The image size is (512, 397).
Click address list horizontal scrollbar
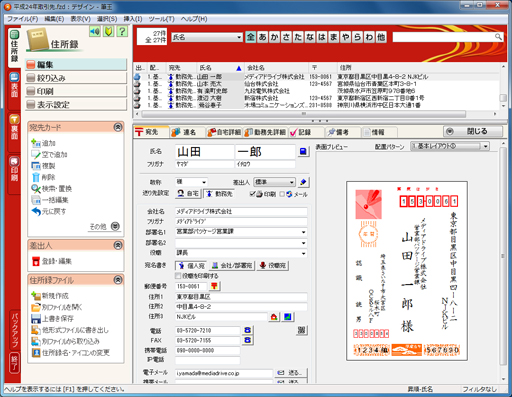coord(304,114)
